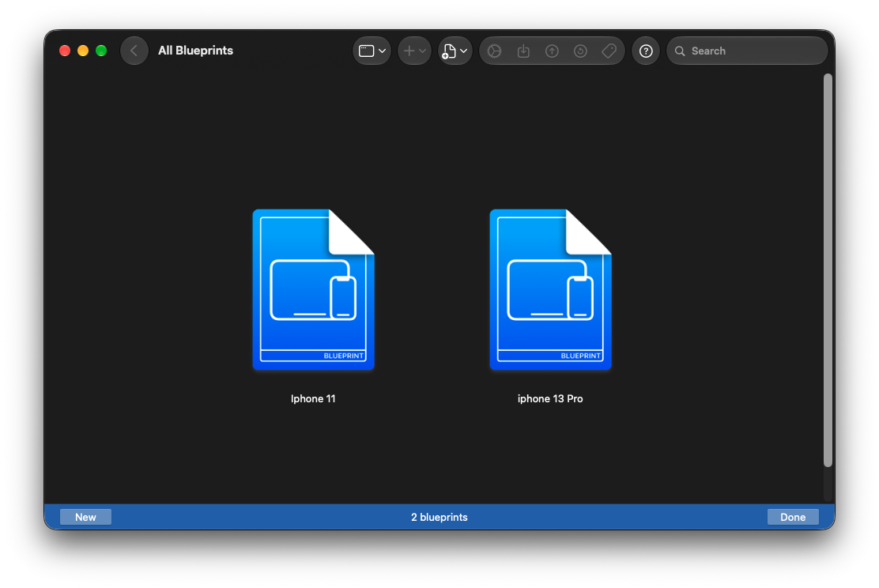
Task: Click the iphone 13 Pro name label
Action: pyautogui.click(x=550, y=398)
